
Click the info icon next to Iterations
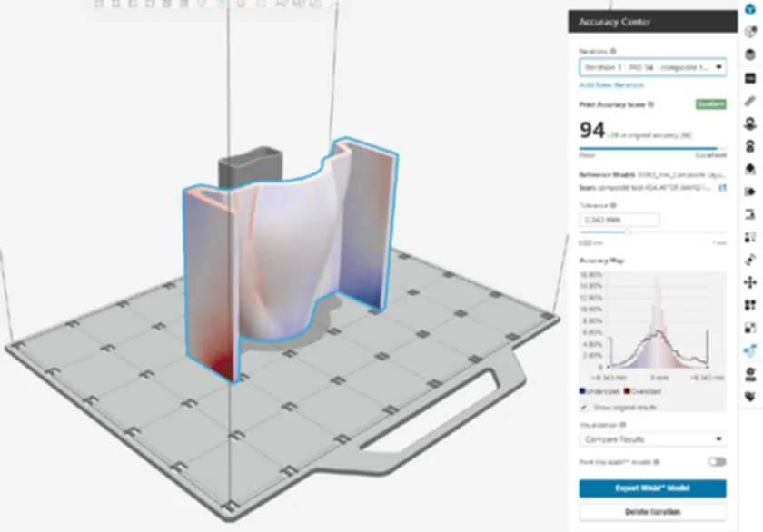point(614,52)
